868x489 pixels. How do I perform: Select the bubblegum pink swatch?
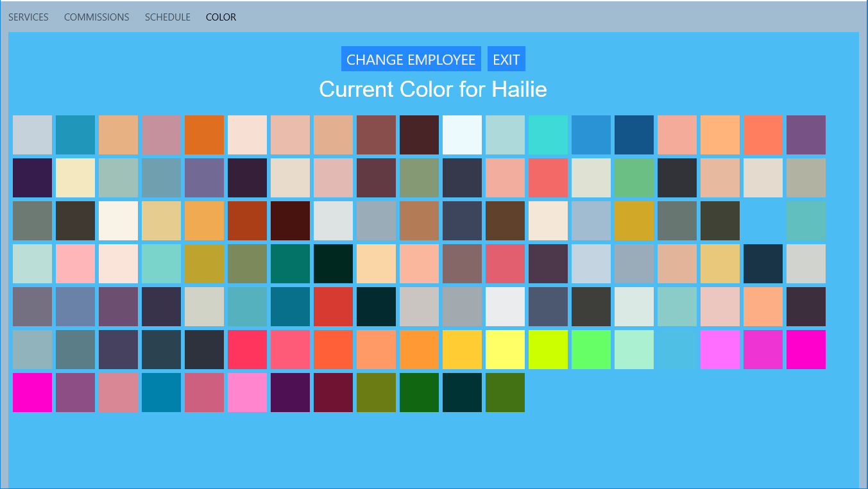pos(247,392)
